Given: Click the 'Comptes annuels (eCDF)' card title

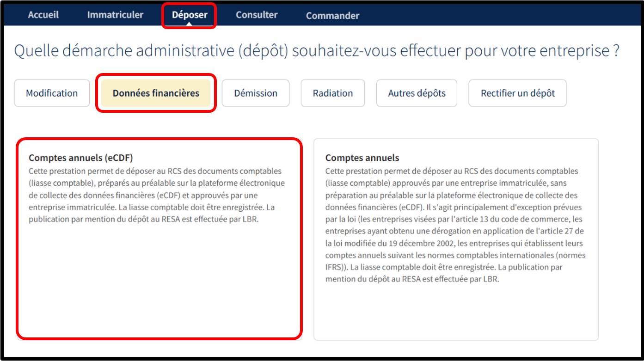Looking at the screenshot, I should 84,158.
